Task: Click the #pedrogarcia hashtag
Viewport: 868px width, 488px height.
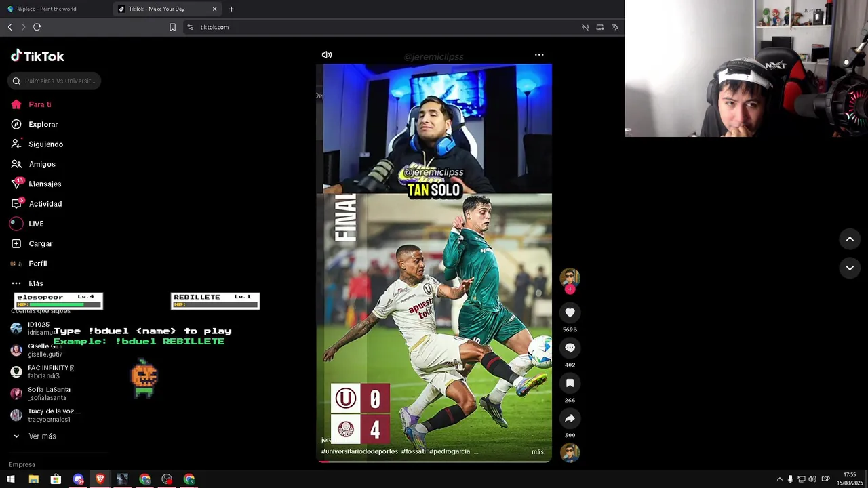Action: (x=449, y=451)
